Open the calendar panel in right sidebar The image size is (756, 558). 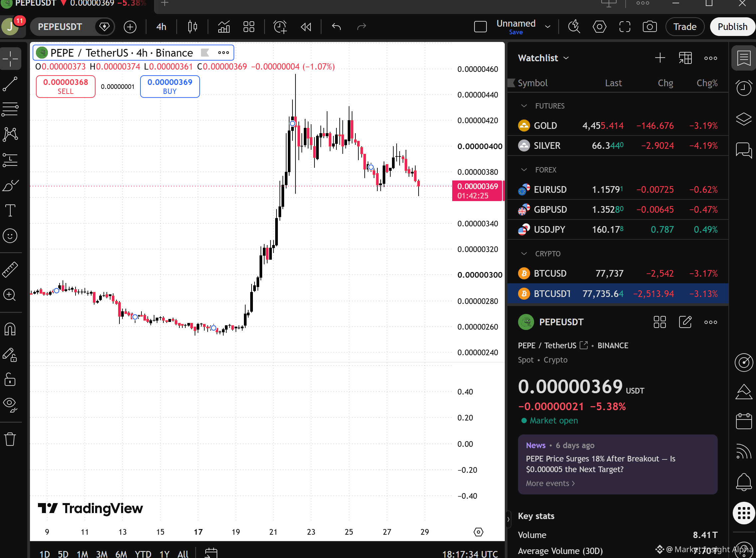pyautogui.click(x=743, y=421)
